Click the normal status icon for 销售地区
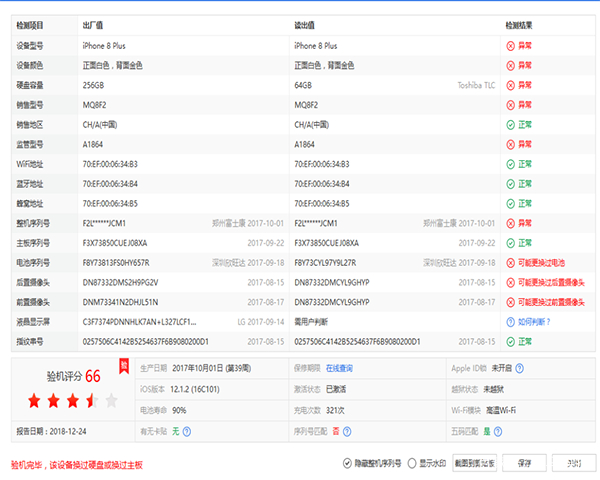 click(x=510, y=125)
